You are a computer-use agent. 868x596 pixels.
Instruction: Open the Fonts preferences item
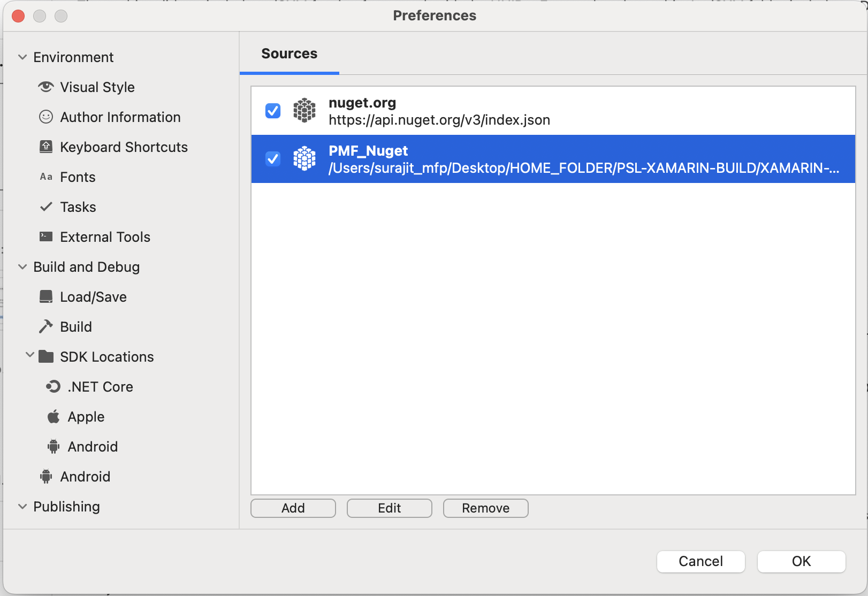(78, 177)
